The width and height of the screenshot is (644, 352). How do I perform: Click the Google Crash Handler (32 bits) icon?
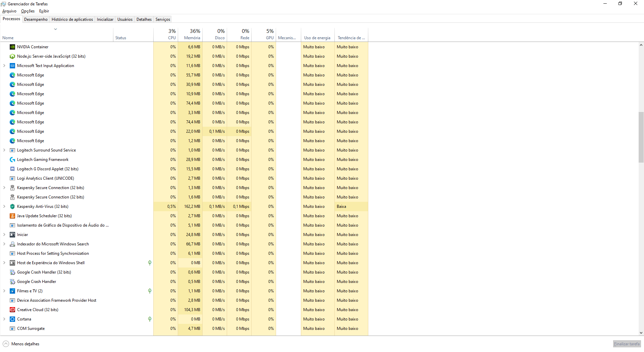(12, 272)
